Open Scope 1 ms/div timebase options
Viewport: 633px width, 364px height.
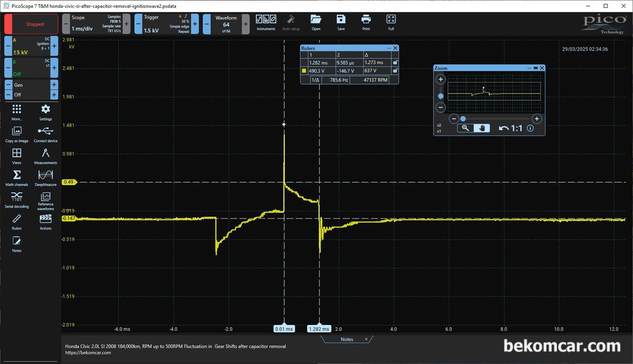click(96, 24)
